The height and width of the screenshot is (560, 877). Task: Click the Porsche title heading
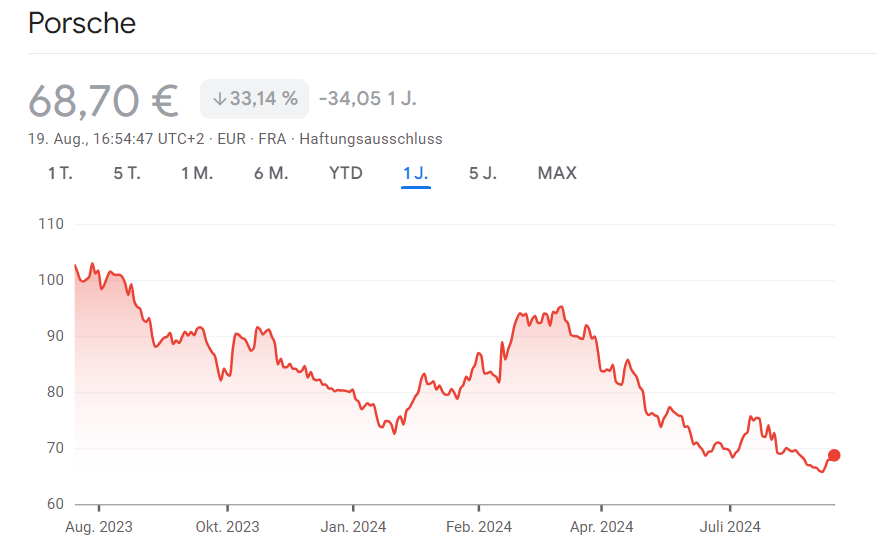82,23
